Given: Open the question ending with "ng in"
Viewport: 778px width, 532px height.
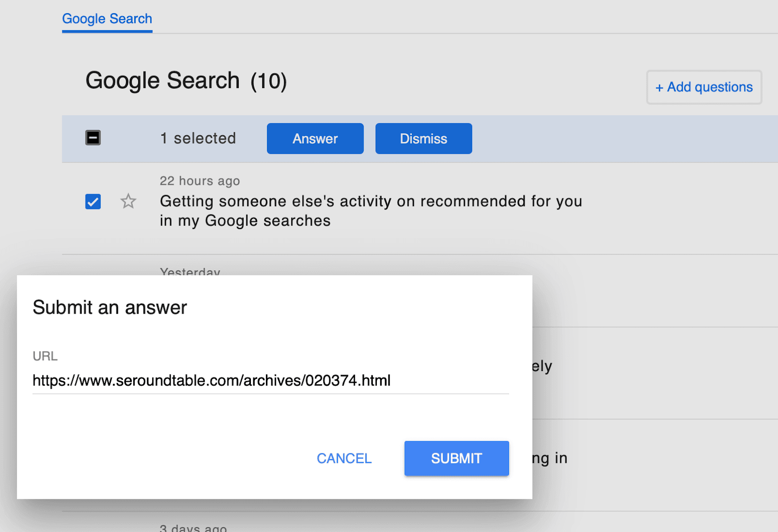Looking at the screenshot, I should coord(549,458).
